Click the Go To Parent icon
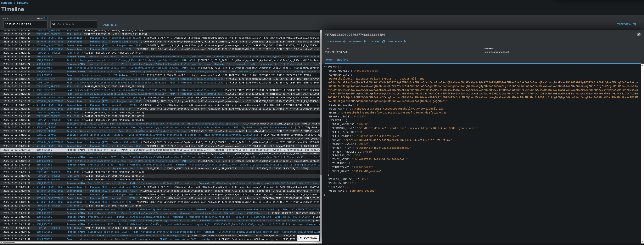Image resolution: width=644 pixels, height=245 pixels. [x=364, y=42]
